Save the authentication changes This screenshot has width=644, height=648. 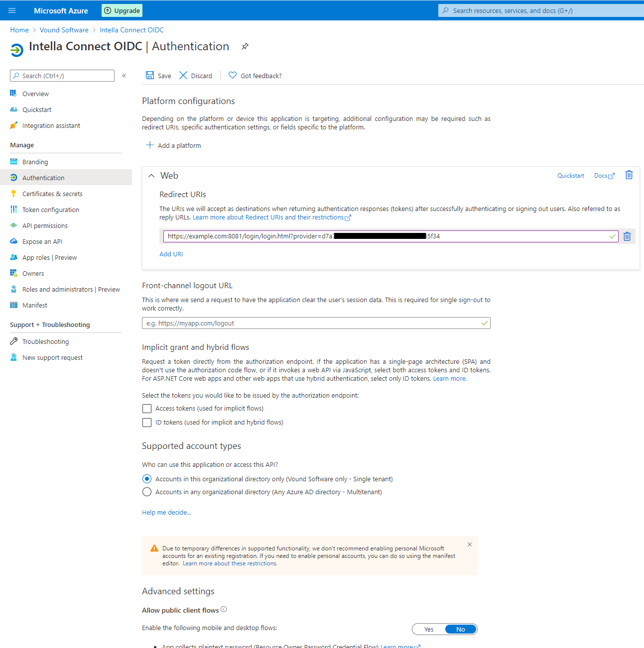158,75
